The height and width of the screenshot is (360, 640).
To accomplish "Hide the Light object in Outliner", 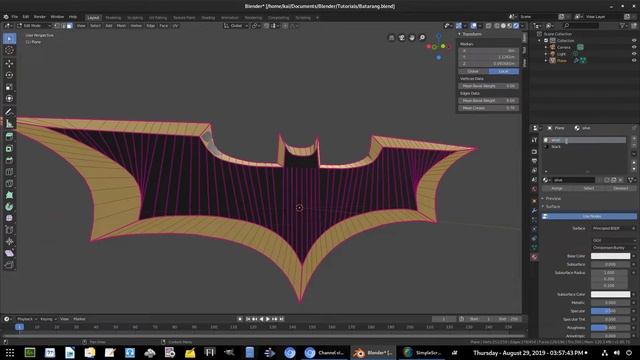I will point(634,54).
